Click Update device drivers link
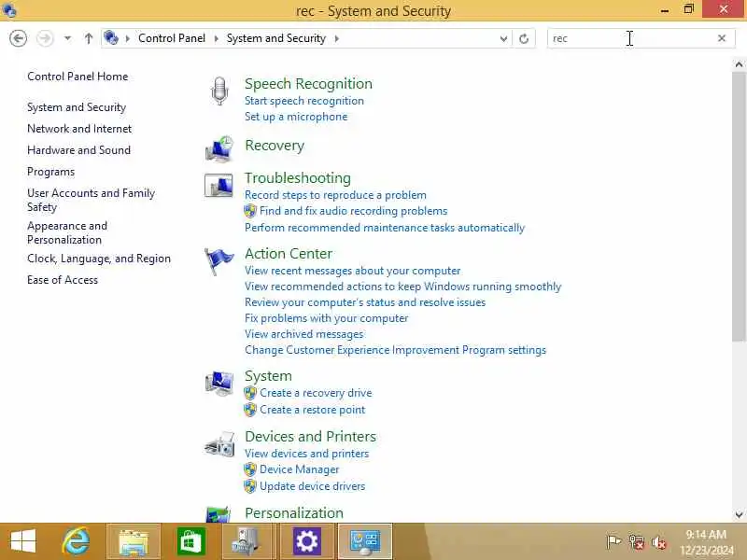 (312, 486)
